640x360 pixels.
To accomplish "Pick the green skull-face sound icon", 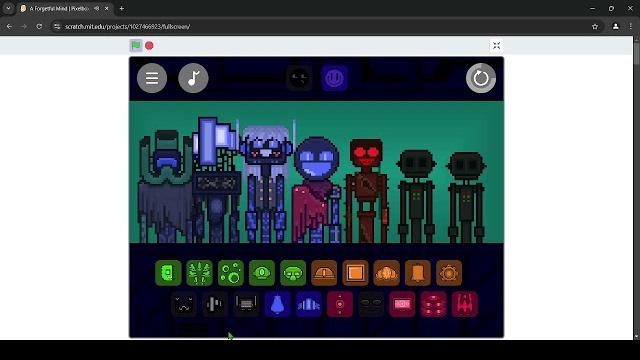I will click(293, 273).
